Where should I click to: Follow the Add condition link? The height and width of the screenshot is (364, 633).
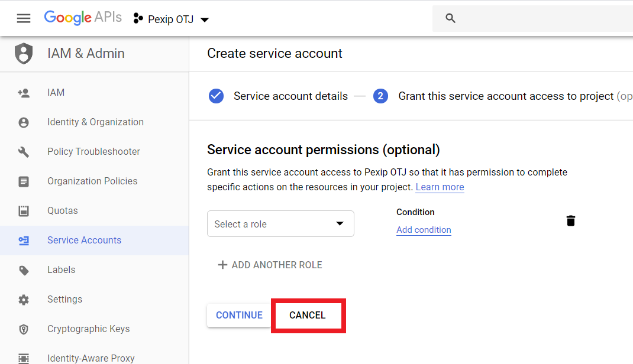pos(424,230)
